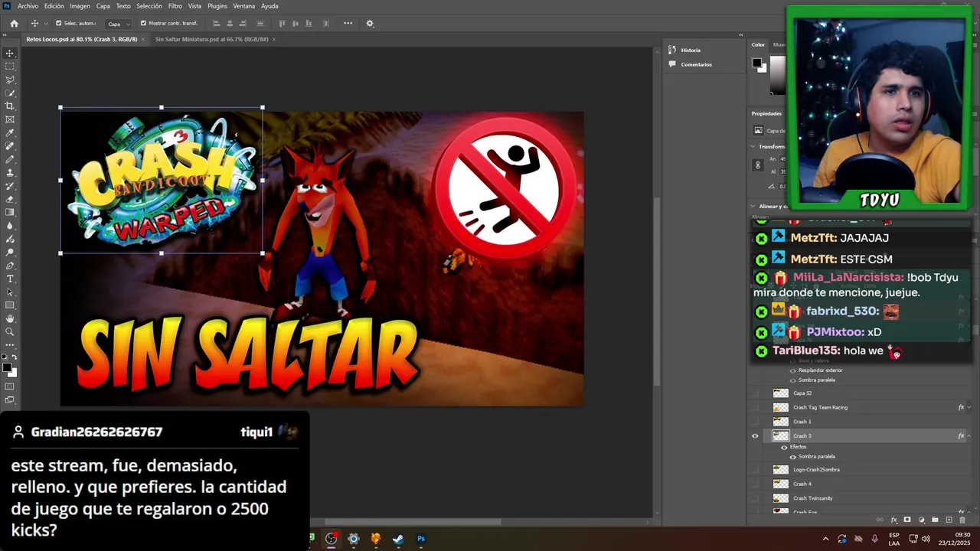Hide the Crash 3 layer

point(755,436)
